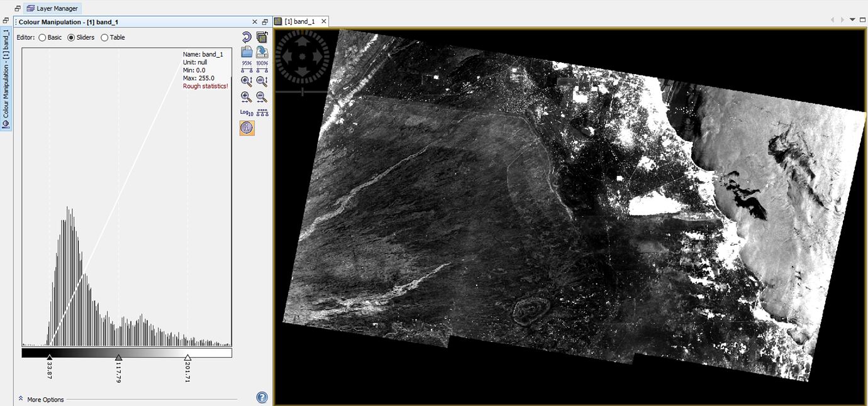
Task: Select the Table editor radio button
Action: tap(104, 38)
